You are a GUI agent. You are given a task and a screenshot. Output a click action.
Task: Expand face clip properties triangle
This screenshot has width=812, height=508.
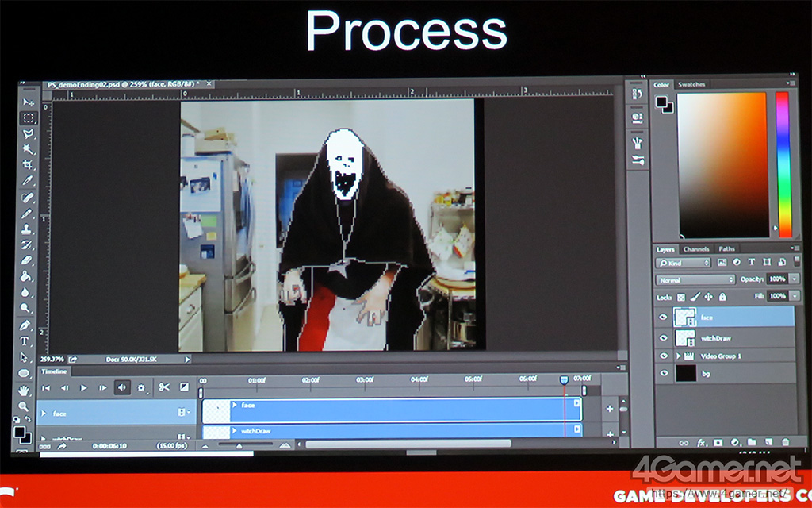[x=235, y=405]
